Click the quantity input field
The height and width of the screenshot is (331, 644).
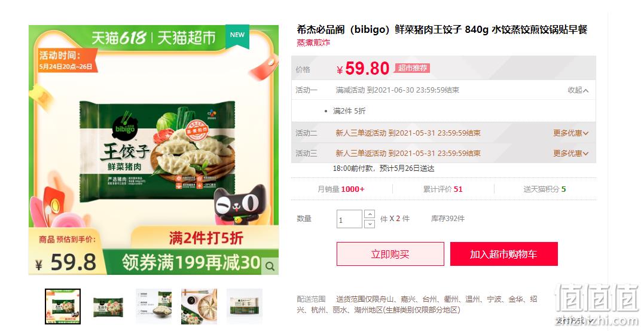(350, 219)
